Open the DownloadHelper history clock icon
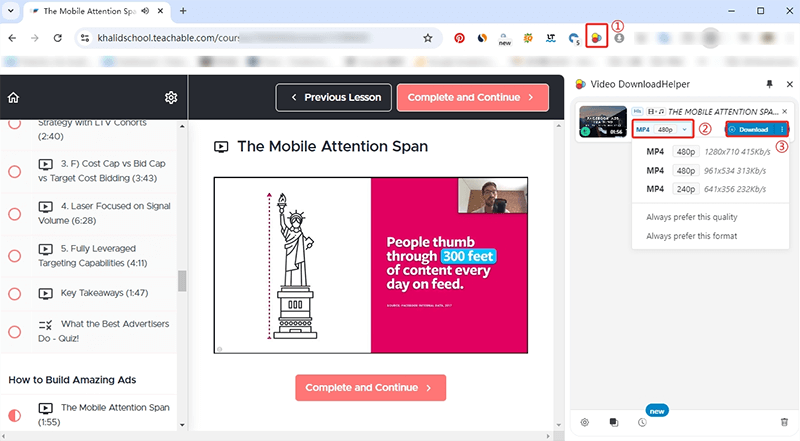The height and width of the screenshot is (441, 800). 642,422
